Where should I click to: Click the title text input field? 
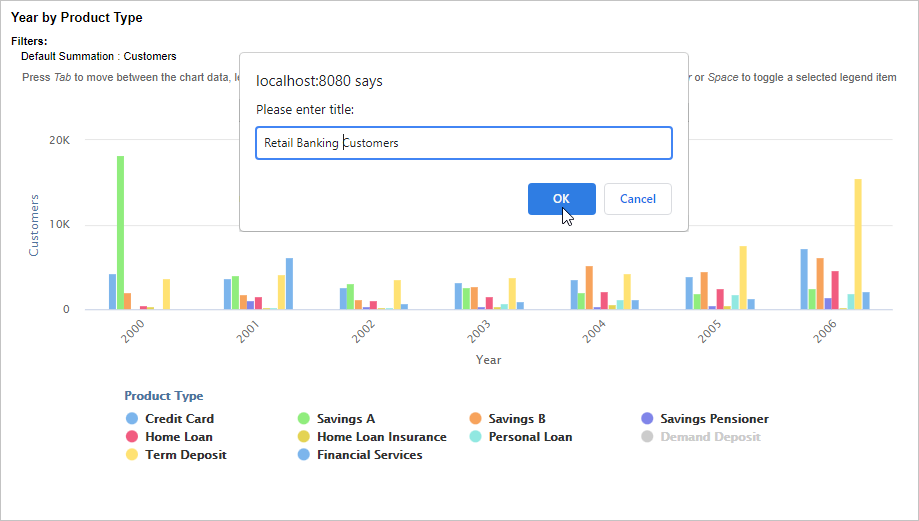463,143
